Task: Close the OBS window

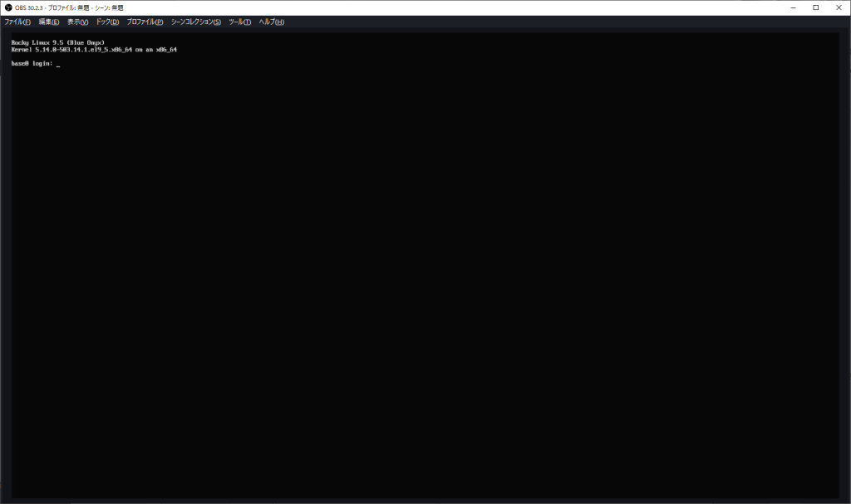Action: (838, 7)
